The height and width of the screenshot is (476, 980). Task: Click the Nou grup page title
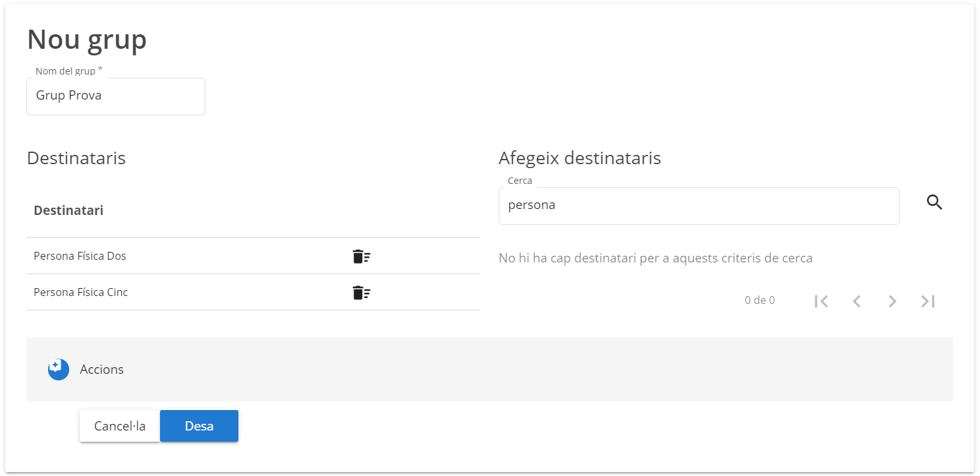click(x=87, y=40)
